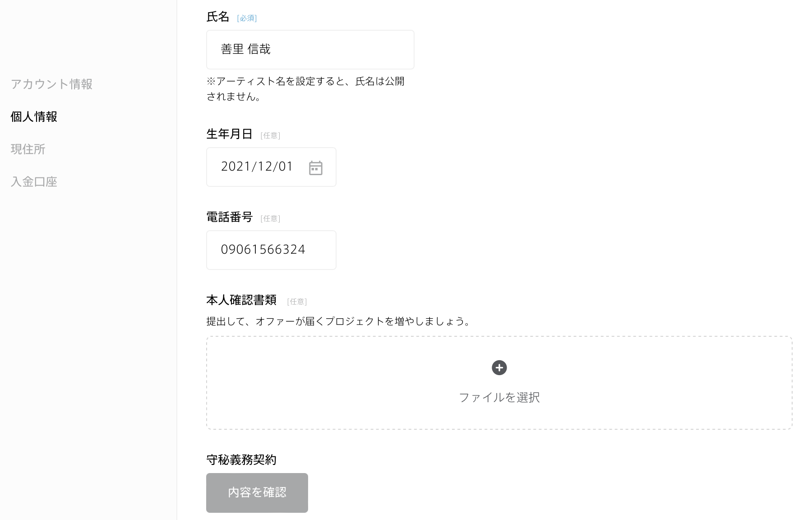812x520 pixels.
Task: Click the ファイルを選択 upload text
Action: [x=499, y=397]
